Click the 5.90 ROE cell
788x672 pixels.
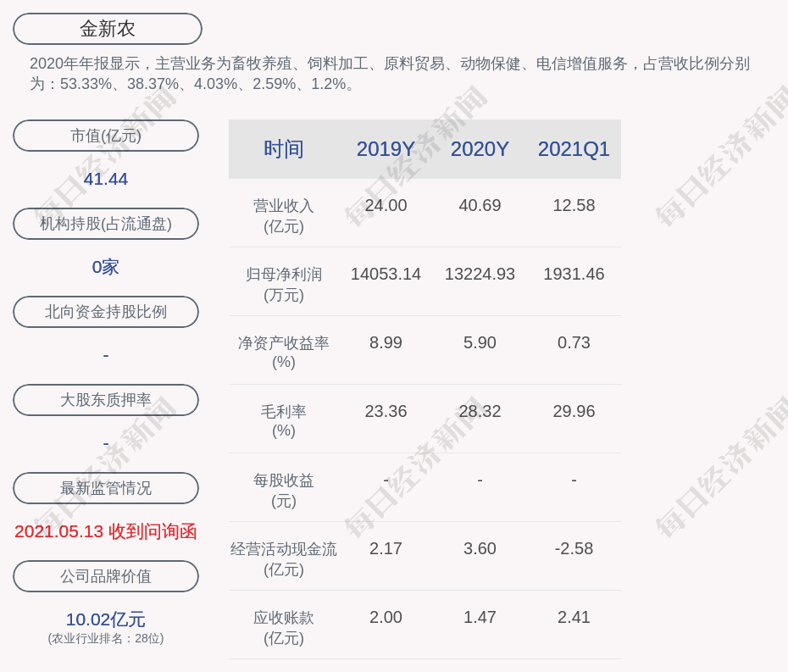[480, 342]
